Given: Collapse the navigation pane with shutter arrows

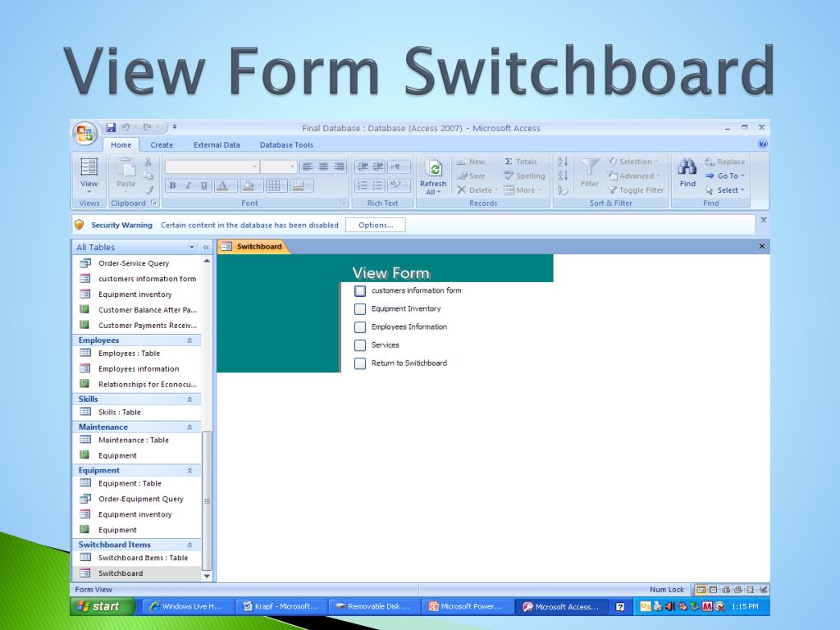Looking at the screenshot, I should (x=206, y=247).
